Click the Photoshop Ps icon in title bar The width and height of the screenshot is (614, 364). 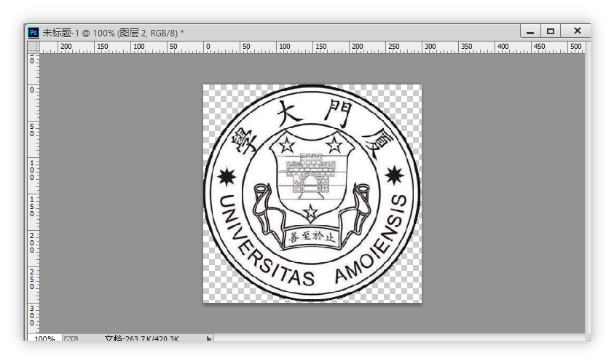click(33, 32)
